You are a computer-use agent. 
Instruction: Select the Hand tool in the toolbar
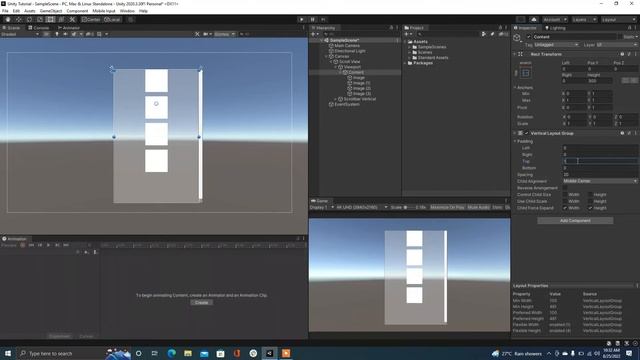coord(8,19)
